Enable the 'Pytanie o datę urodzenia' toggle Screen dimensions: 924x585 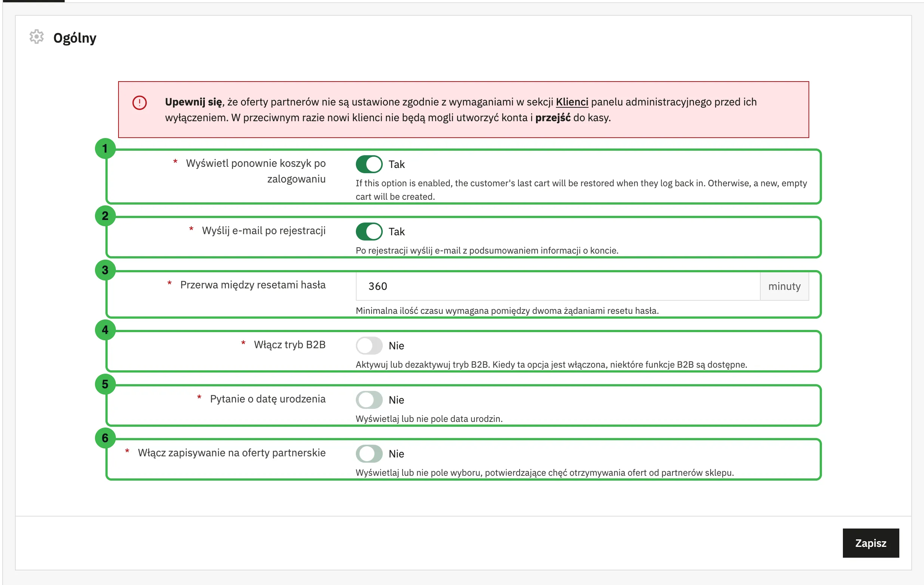click(369, 399)
